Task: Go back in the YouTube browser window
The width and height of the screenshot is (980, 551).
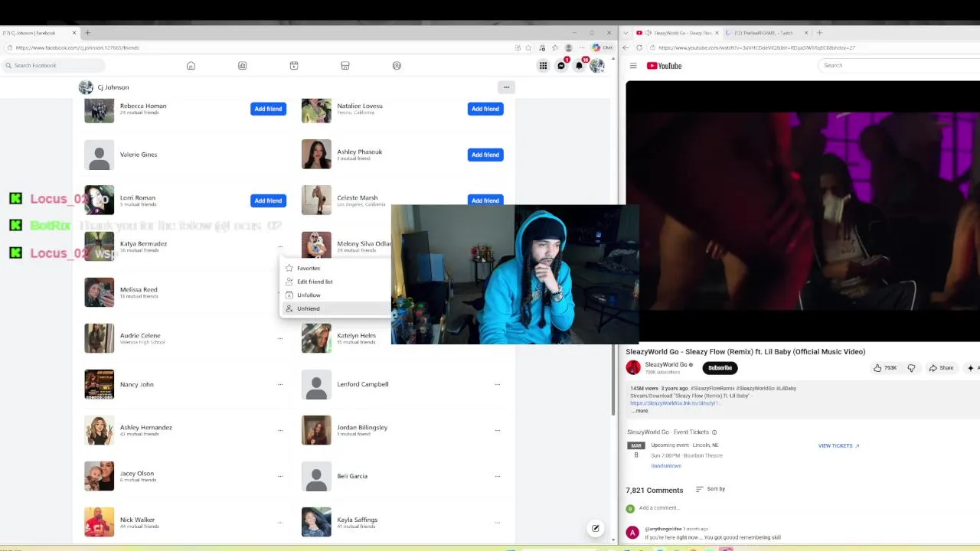Action: [626, 47]
